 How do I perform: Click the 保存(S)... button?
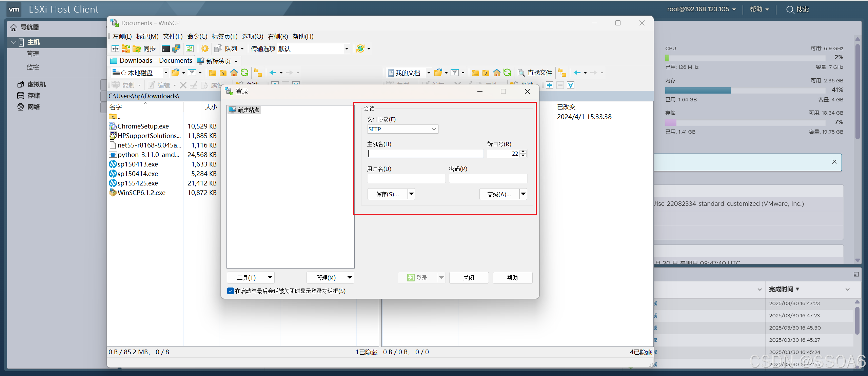[387, 194]
